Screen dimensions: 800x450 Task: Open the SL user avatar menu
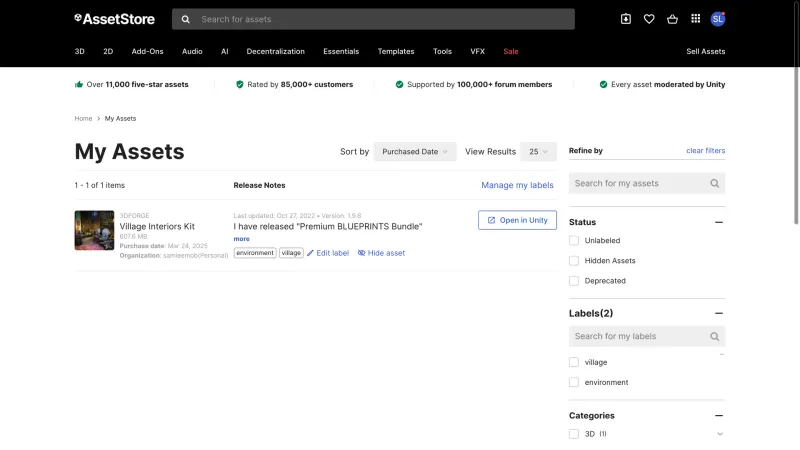point(718,19)
